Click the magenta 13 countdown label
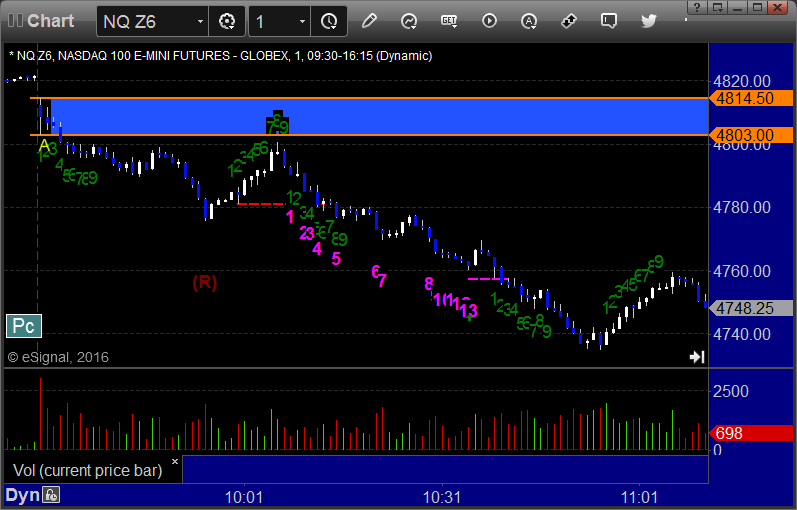This screenshot has height=510, width=797. 469,310
